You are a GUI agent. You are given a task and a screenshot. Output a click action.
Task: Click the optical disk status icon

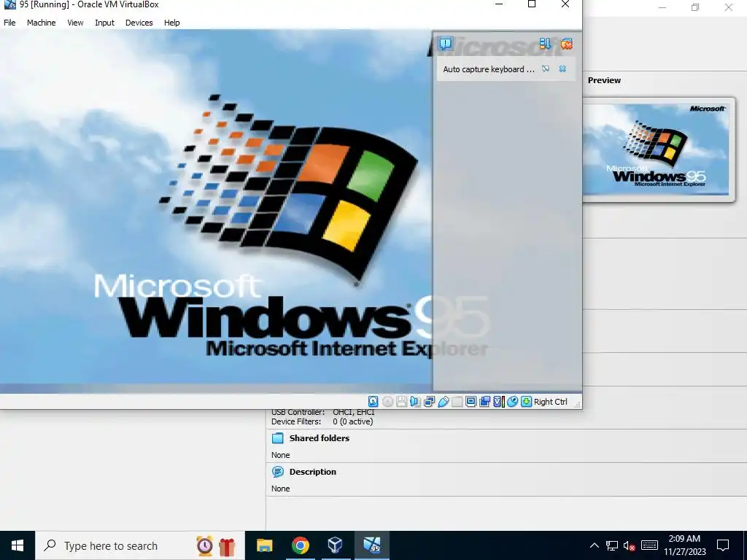[388, 402]
